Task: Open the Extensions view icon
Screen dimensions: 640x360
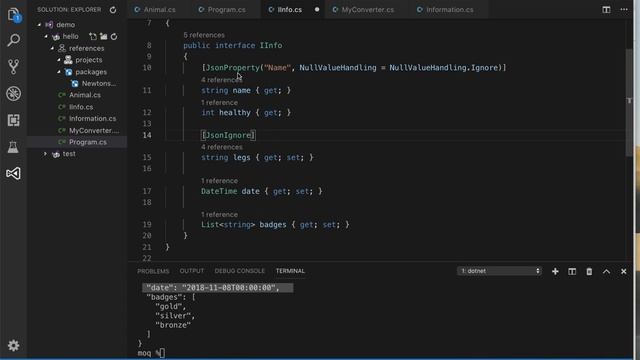Action: point(13,120)
